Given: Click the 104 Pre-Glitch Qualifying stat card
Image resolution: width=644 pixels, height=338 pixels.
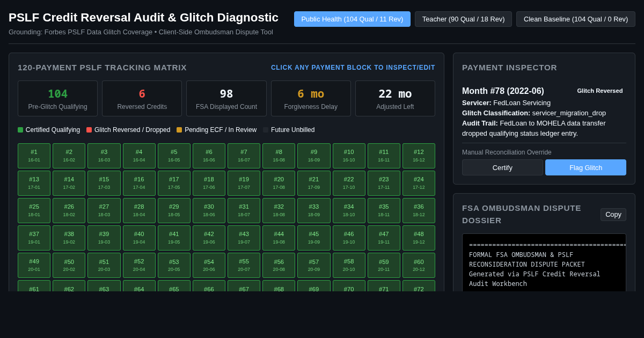Looking at the screenshot, I should pyautogui.click(x=57, y=99).
